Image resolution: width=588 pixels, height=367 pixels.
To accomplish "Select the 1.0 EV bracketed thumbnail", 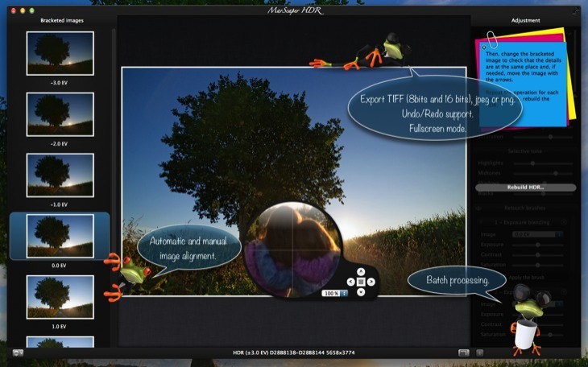I will coord(60,297).
